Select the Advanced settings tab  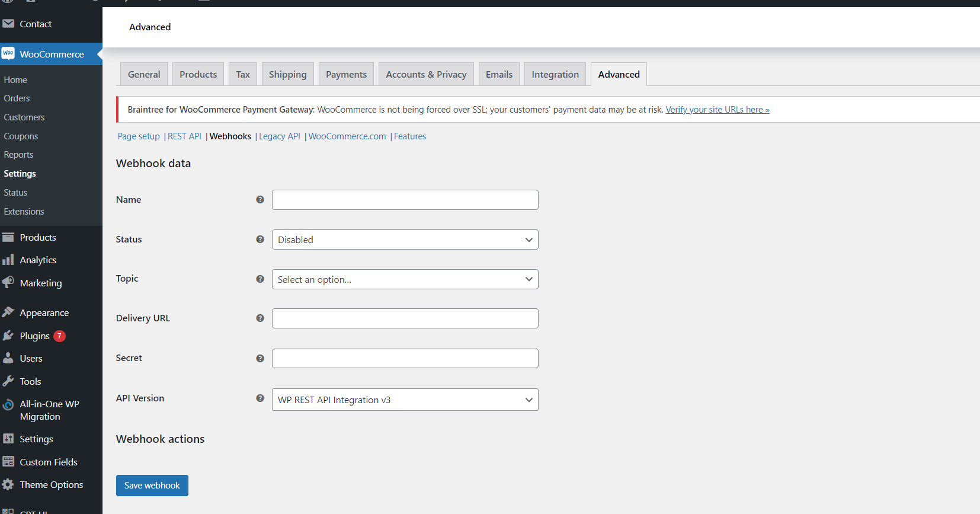619,74
